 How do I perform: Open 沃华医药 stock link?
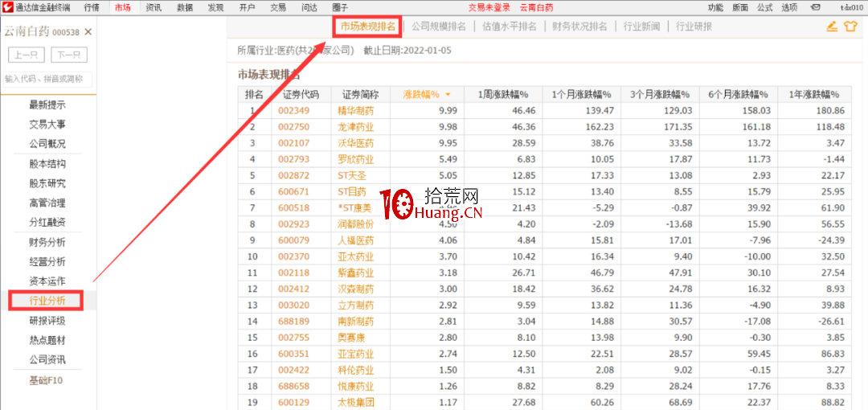point(356,143)
